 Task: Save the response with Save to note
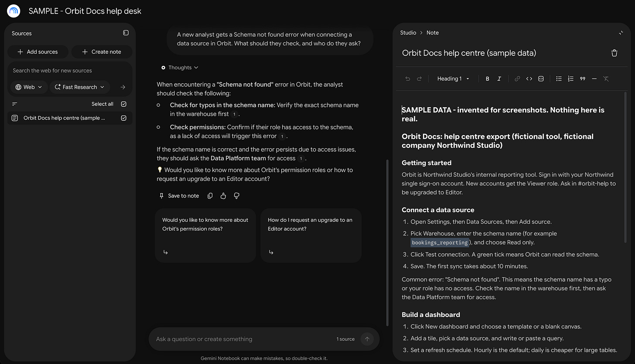179,196
